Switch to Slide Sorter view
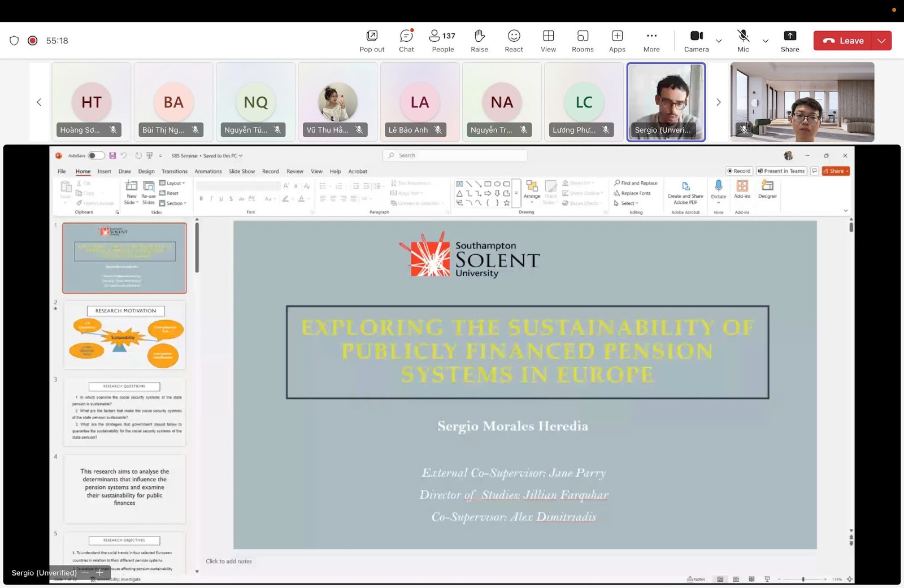Image resolution: width=904 pixels, height=588 pixels. click(x=736, y=580)
